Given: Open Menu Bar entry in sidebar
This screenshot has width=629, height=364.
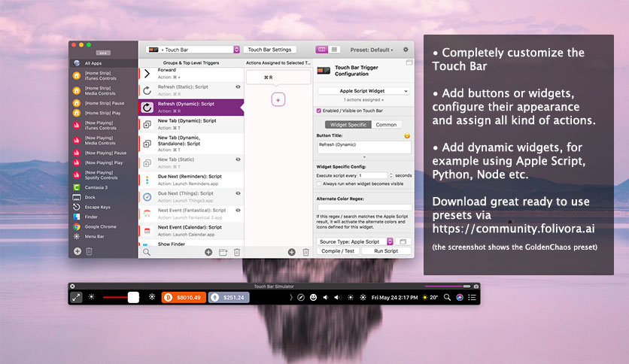Looking at the screenshot, I should [104, 236].
